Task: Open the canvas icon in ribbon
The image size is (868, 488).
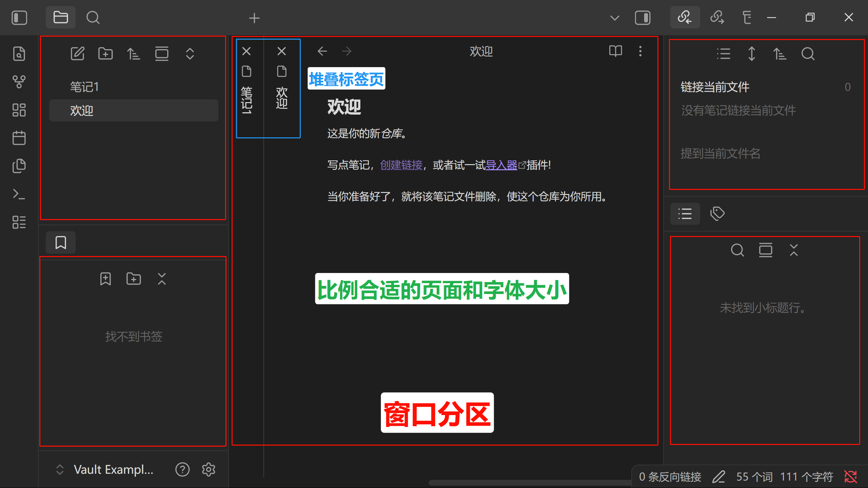Action: [19, 110]
